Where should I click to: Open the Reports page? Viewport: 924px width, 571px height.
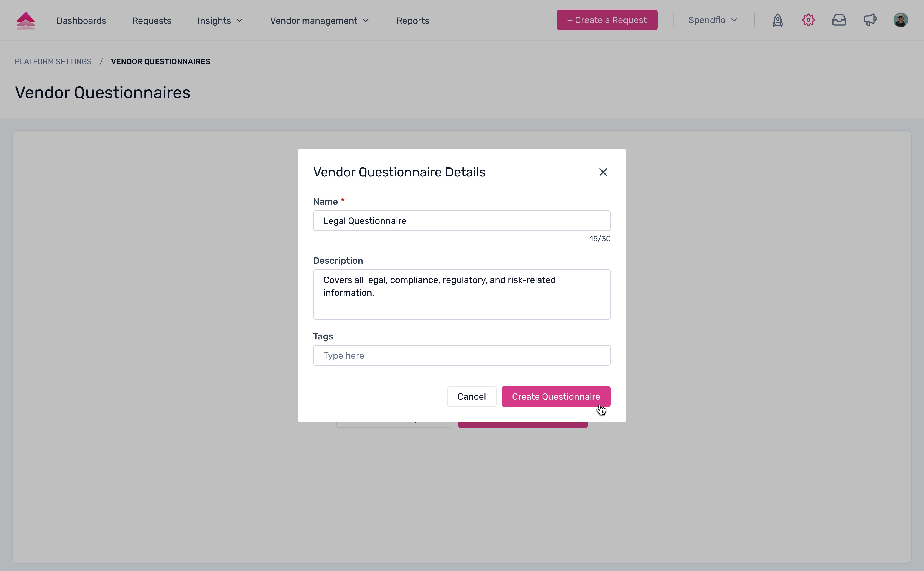(x=413, y=21)
